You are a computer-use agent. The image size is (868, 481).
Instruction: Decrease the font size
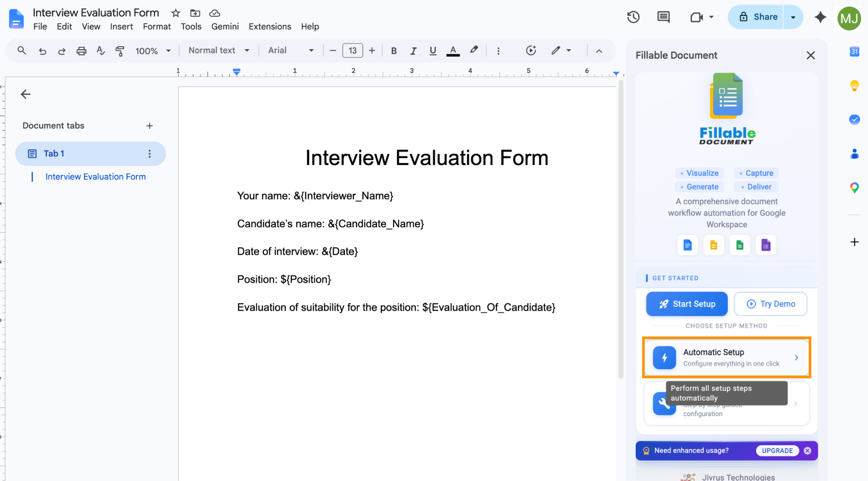[333, 51]
